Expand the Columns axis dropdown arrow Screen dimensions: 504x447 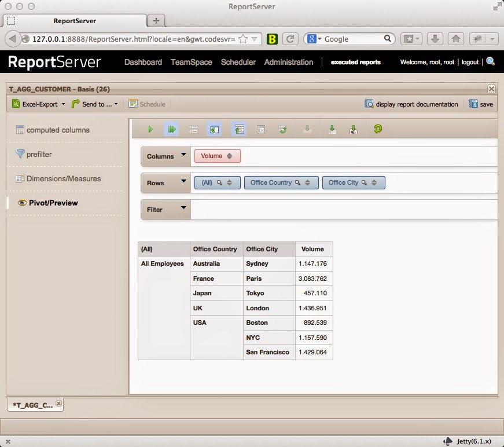pyautogui.click(x=183, y=155)
